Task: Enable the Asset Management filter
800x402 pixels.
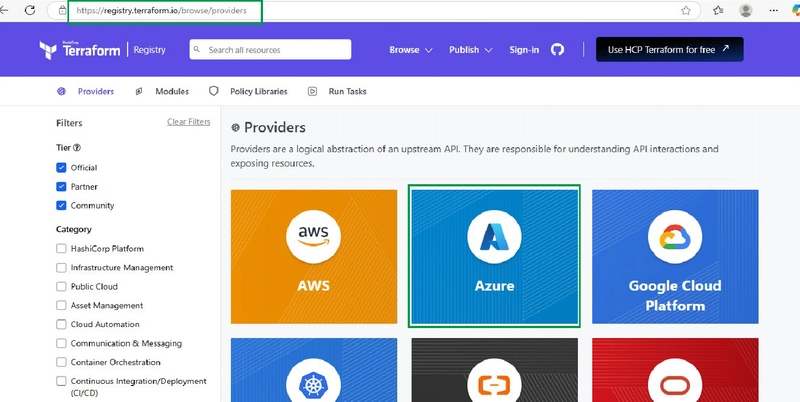Action: pos(61,305)
